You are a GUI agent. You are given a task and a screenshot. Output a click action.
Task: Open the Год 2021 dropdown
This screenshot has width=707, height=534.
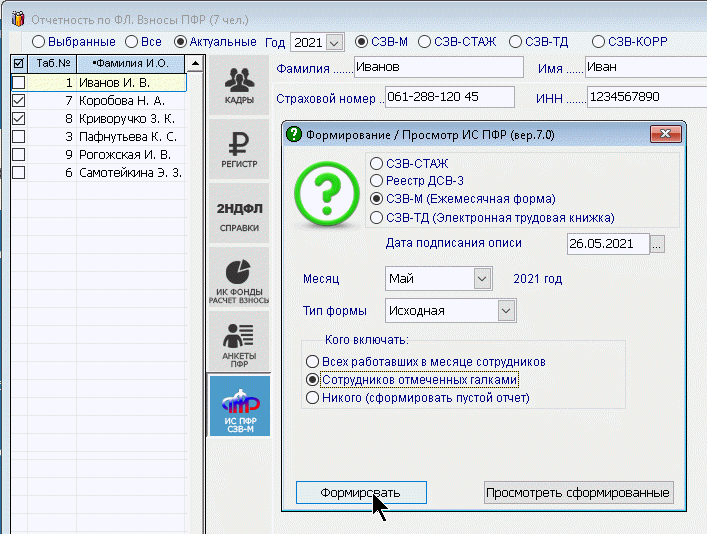coord(334,43)
